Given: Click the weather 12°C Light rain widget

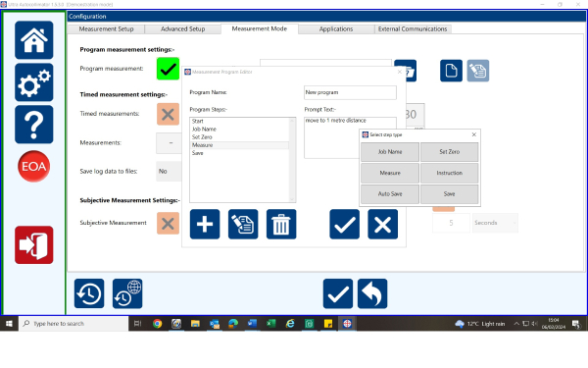Looking at the screenshot, I should coord(479,324).
